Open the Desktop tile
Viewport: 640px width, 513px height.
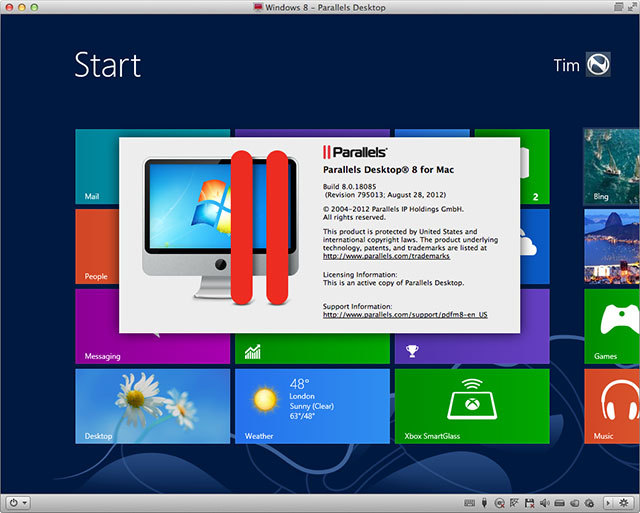[x=153, y=406]
